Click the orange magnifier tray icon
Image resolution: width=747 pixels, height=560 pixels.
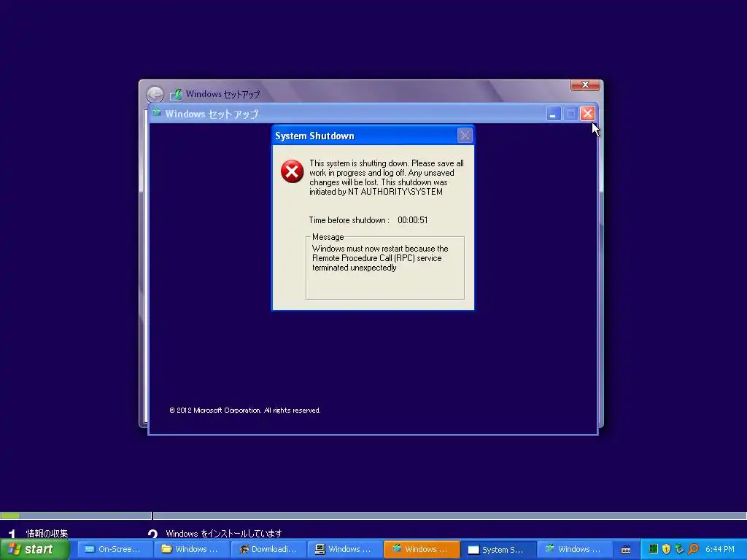(x=693, y=549)
